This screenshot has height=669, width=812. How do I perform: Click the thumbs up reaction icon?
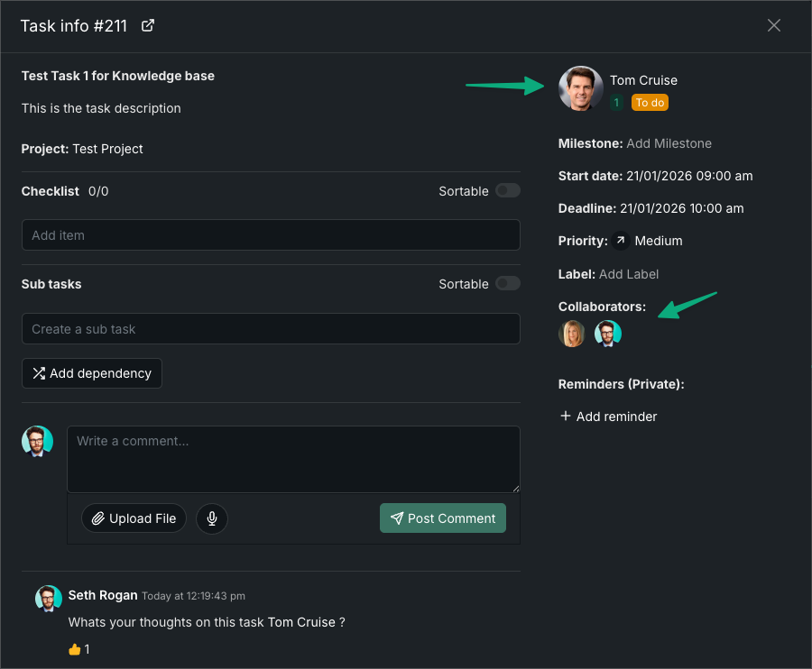click(74, 649)
